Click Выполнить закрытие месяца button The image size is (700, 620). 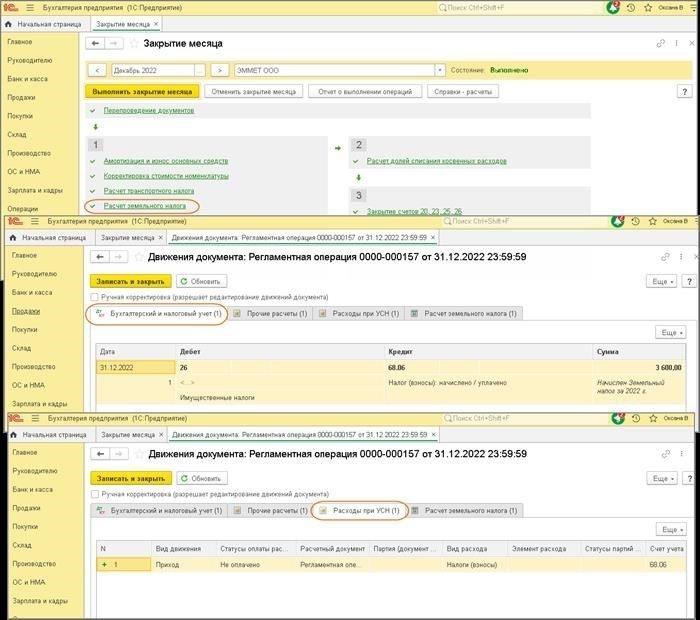(142, 92)
